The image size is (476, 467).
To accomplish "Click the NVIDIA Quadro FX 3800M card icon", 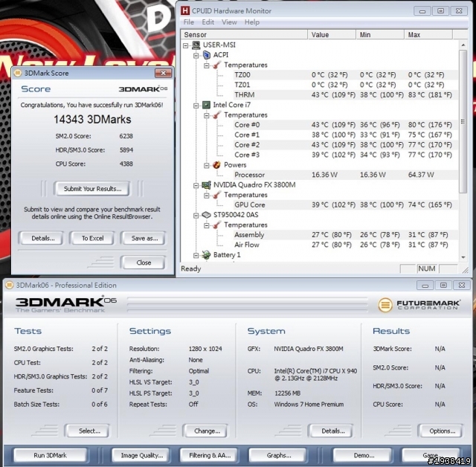I will tap(207, 185).
